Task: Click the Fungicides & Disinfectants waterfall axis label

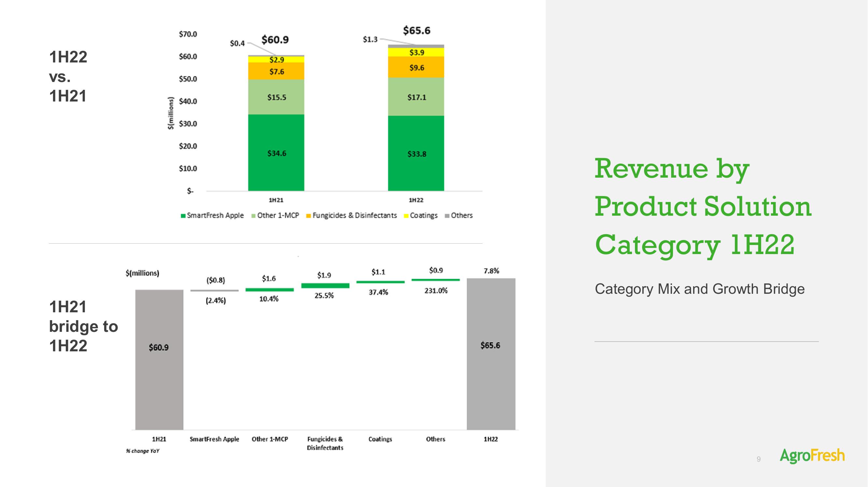Action: [325, 443]
